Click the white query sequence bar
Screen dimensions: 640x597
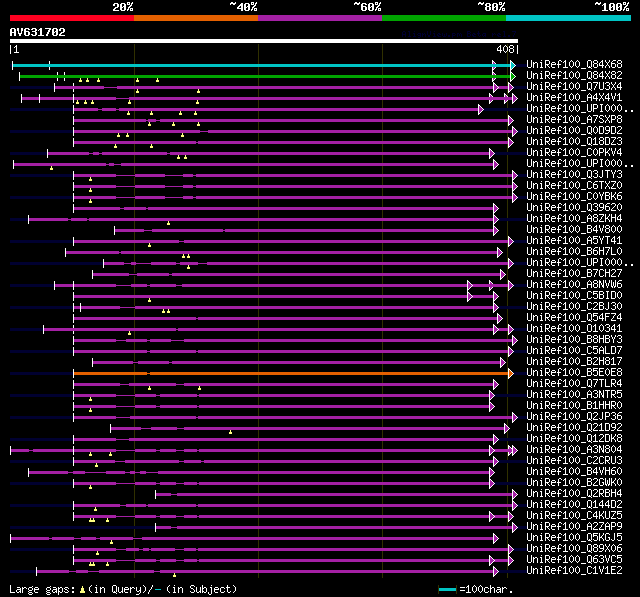(264, 41)
